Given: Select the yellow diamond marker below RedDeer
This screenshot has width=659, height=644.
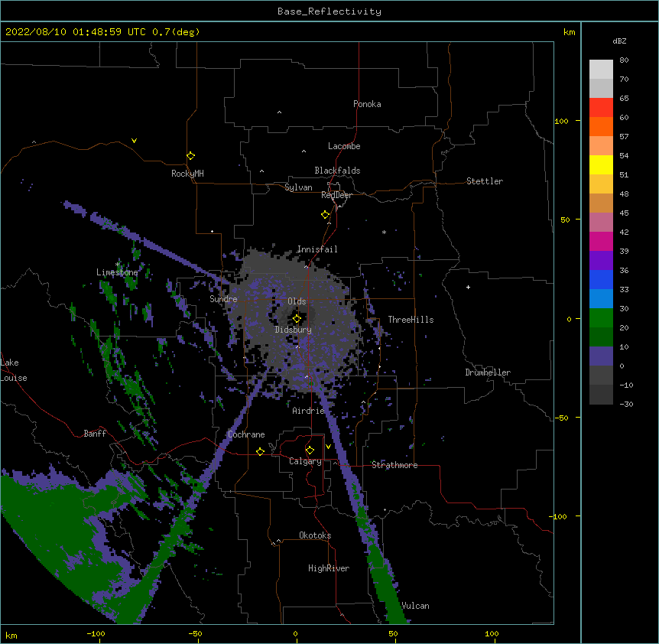Looking at the screenshot, I should click(x=325, y=215).
